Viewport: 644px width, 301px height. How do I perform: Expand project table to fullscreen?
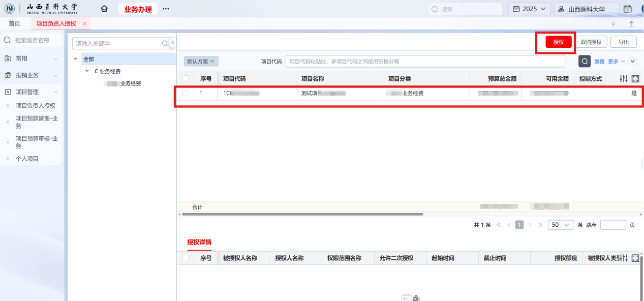635,79
